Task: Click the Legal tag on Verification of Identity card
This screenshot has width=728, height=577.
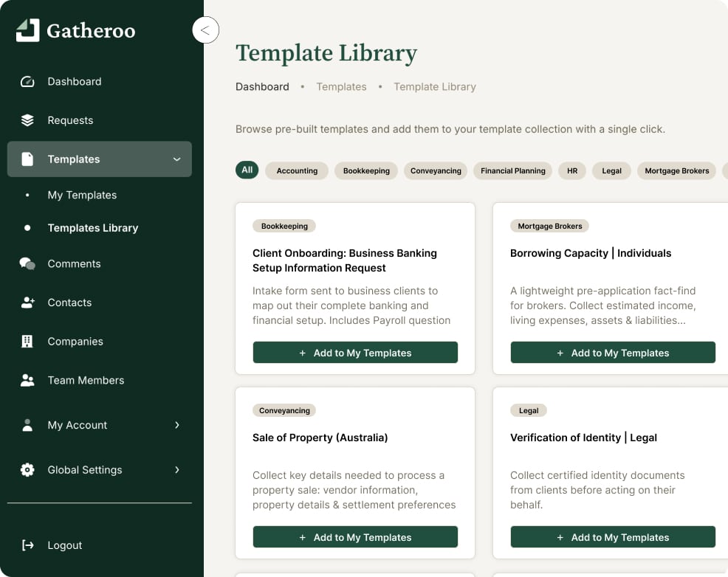Action: coord(529,410)
